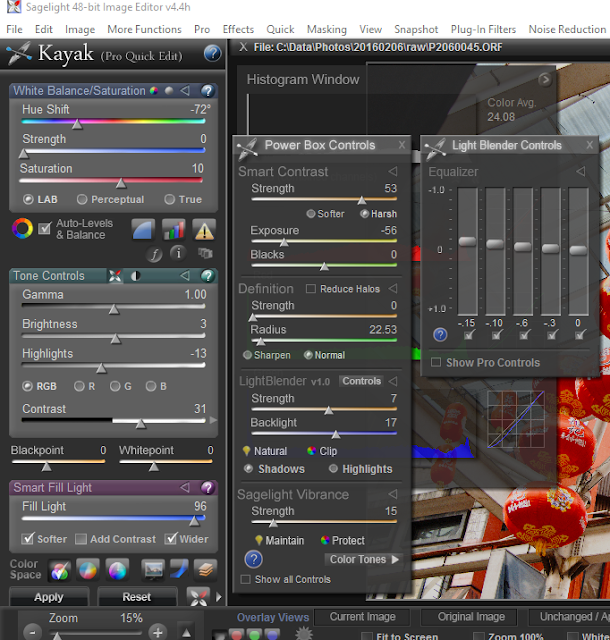Open Tone Controls help icon

pyautogui.click(x=207, y=276)
